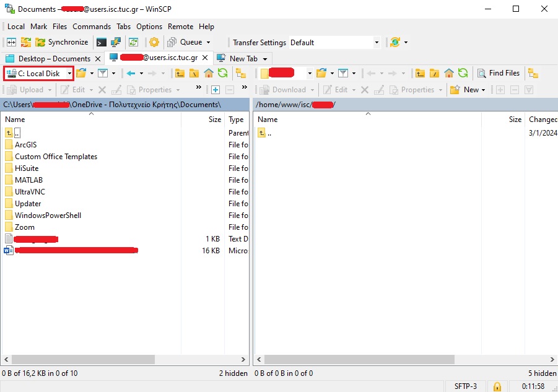
Task: Open PuTTY session icon in toolbar
Action: 116,43
